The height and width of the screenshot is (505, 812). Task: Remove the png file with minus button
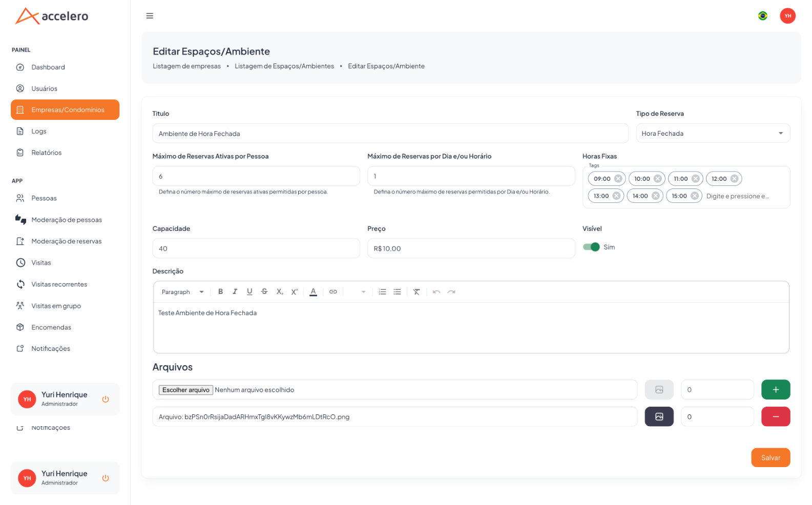(x=776, y=416)
